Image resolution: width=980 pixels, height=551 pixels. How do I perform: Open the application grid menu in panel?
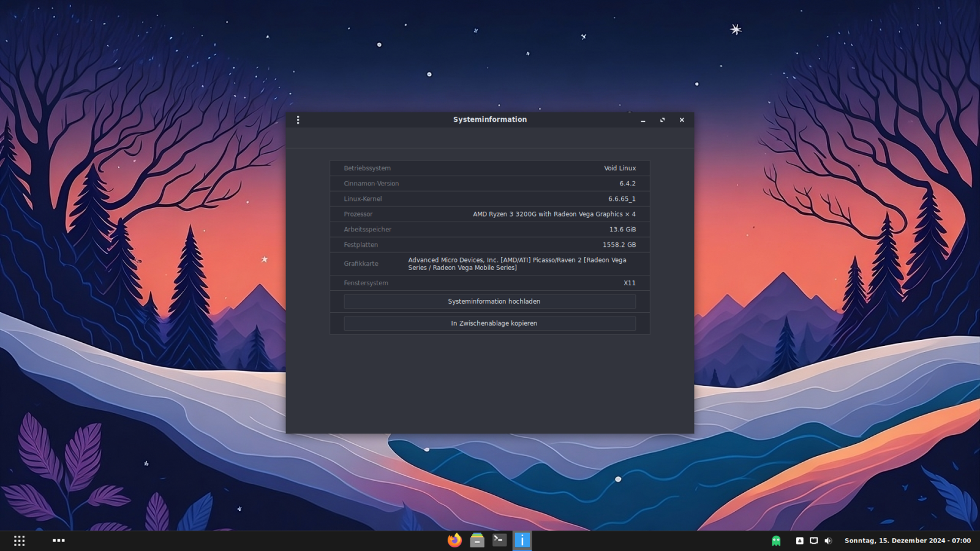20,541
